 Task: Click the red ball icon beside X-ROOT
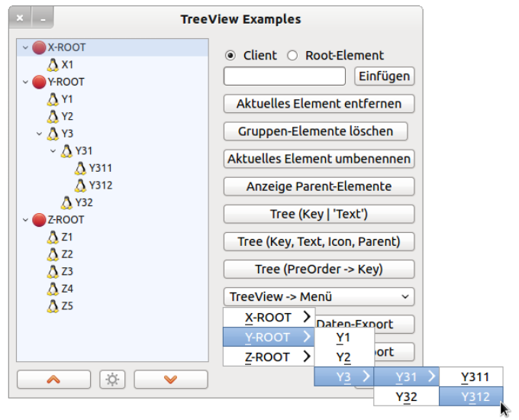tap(39, 47)
